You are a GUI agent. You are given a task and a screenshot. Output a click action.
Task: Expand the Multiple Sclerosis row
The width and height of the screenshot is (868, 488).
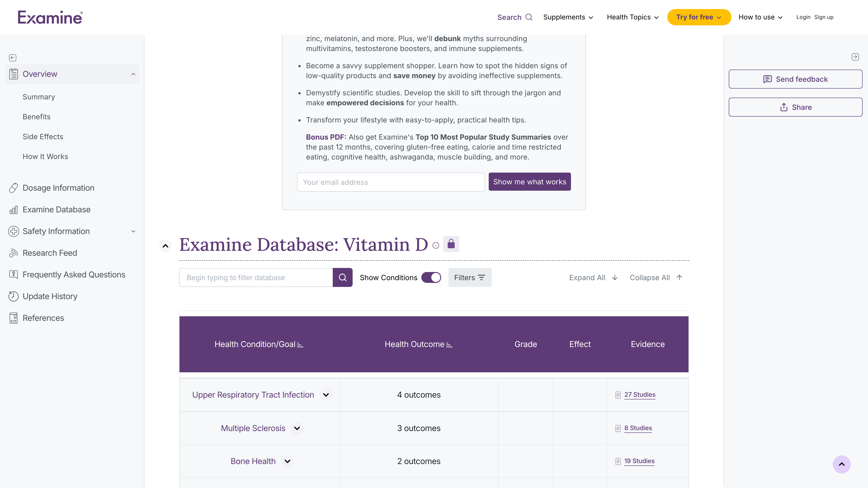pos(297,428)
